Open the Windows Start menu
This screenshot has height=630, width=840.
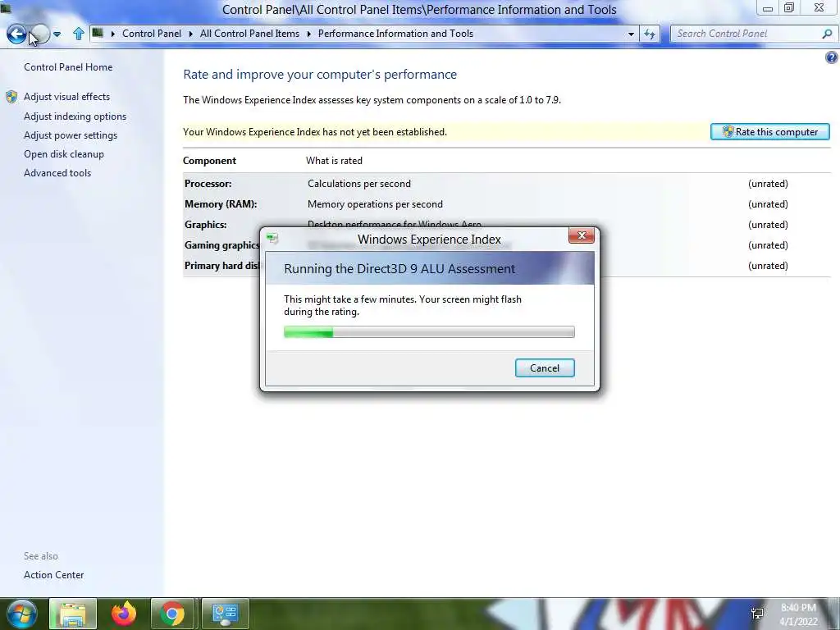(22, 614)
